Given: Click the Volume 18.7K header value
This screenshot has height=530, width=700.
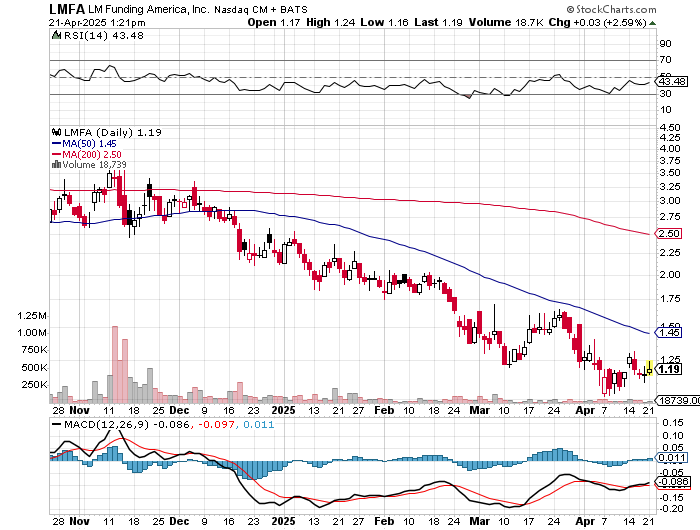Looking at the screenshot, I should [x=506, y=22].
